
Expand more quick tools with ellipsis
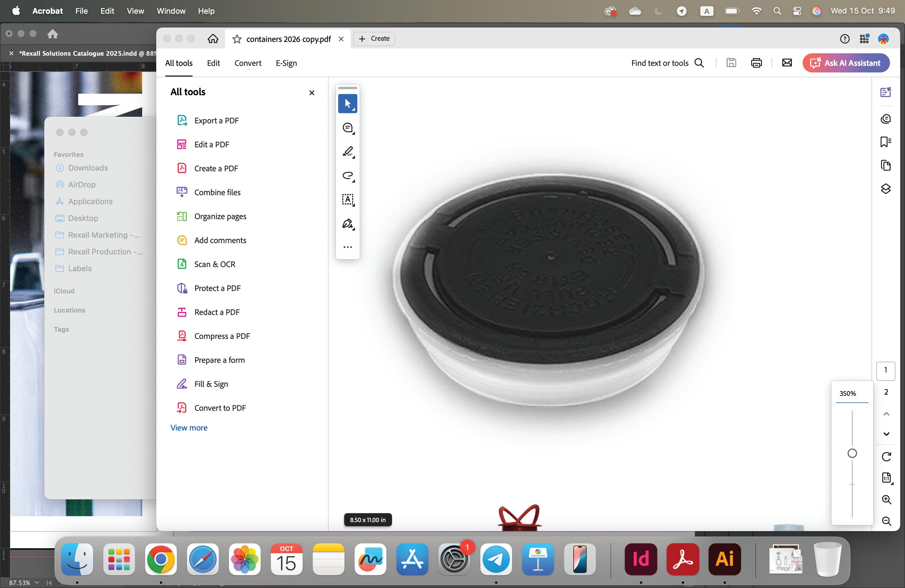[x=347, y=247]
